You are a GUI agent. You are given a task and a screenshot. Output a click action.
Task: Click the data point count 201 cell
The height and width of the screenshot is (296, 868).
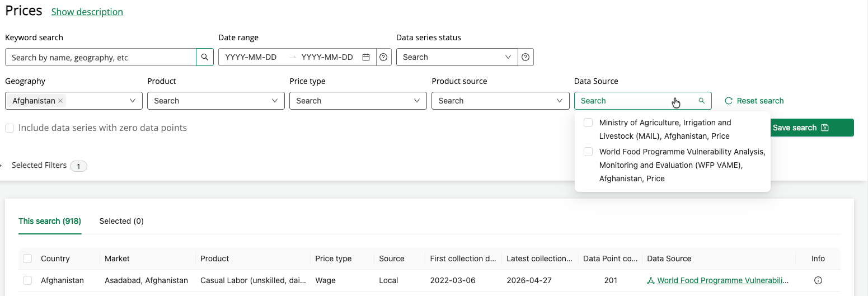point(611,280)
